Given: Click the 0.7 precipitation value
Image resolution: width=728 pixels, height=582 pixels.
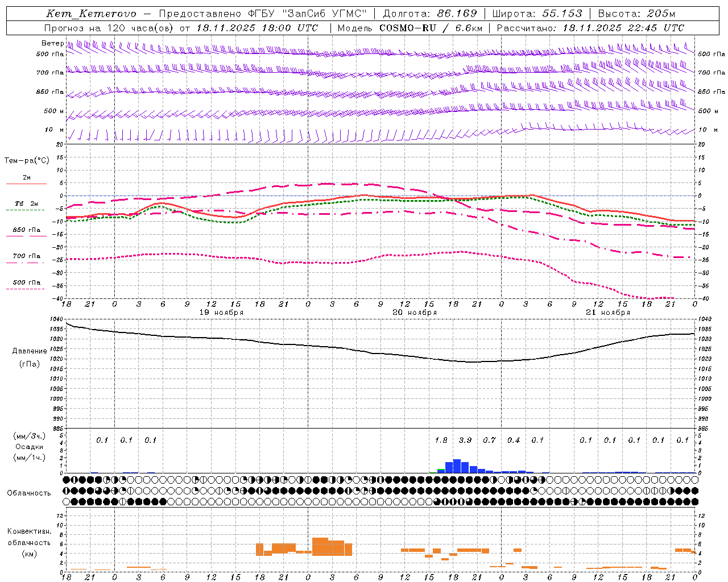Looking at the screenshot, I should tap(489, 440).
